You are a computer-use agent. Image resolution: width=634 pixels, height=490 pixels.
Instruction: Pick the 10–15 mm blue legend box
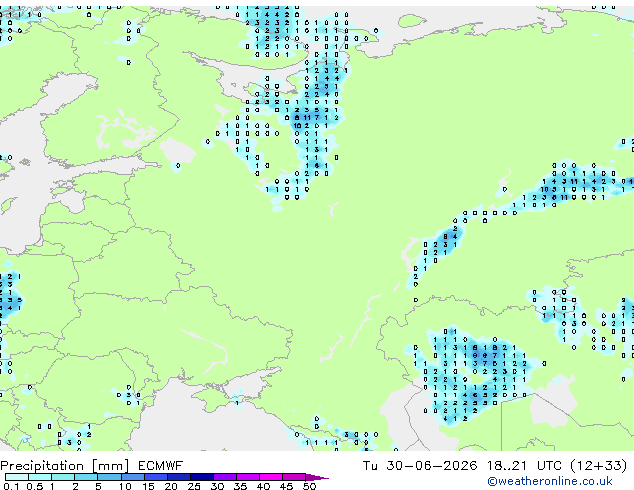click(133, 477)
